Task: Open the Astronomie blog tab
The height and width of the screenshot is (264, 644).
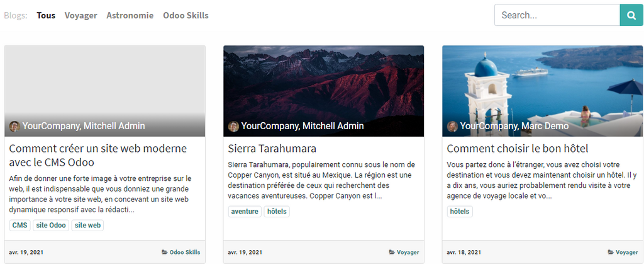Action: pos(130,16)
